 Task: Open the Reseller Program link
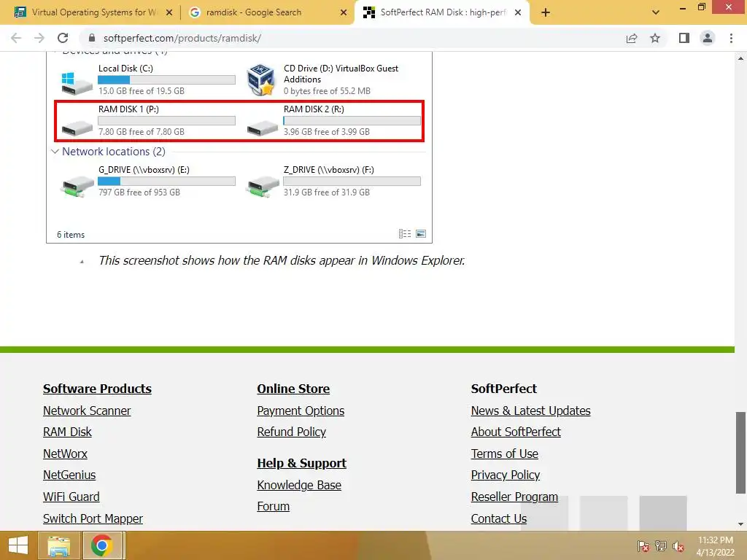tap(514, 497)
